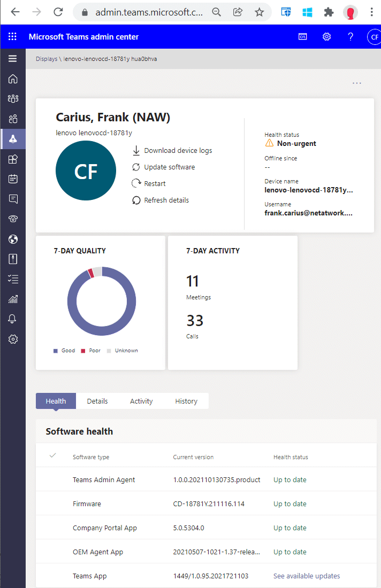Toggle the hamburger navigation menu

13,58
